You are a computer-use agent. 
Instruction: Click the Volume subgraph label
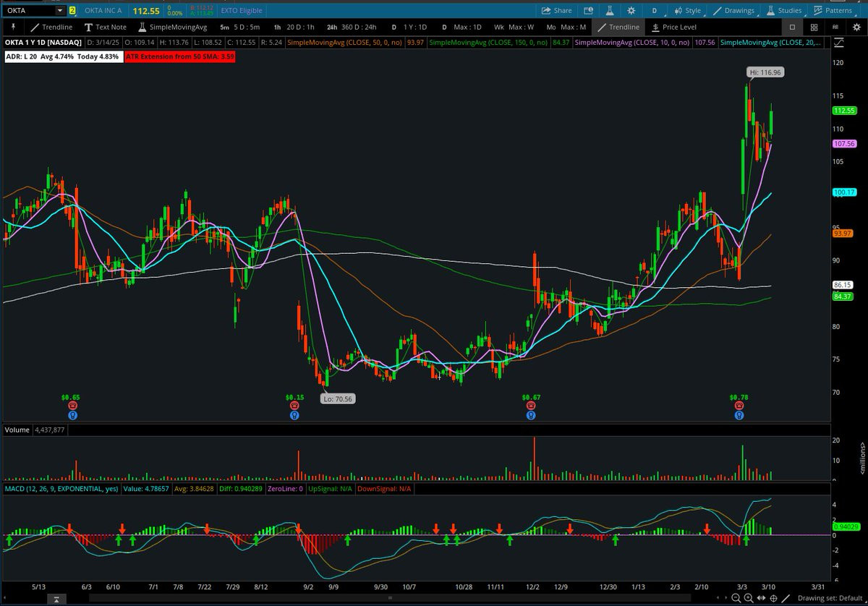17,430
